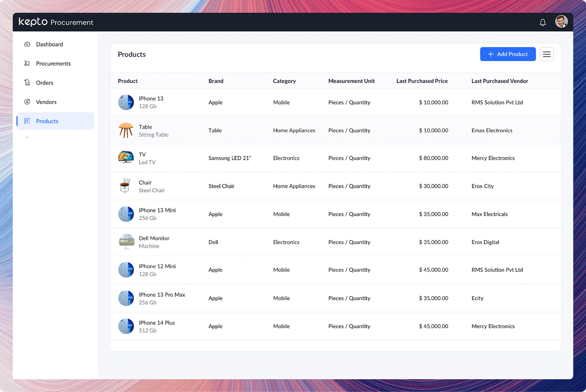Click the $ 30,000.00 price
The height and width of the screenshot is (392, 586).
tap(433, 186)
